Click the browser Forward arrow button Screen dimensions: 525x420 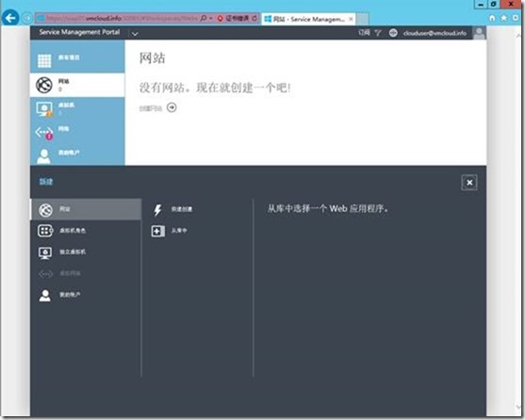27,18
